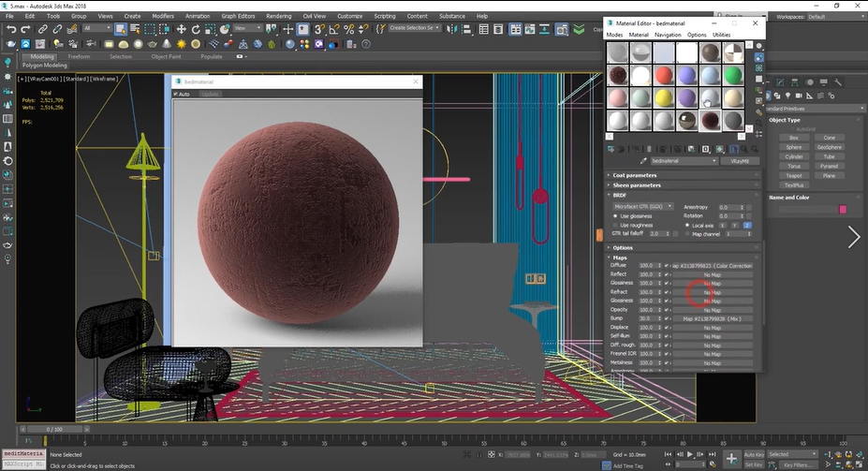Open the bedmaterial name dropdown
Viewport: 868px width, 471px height.
coord(684,161)
